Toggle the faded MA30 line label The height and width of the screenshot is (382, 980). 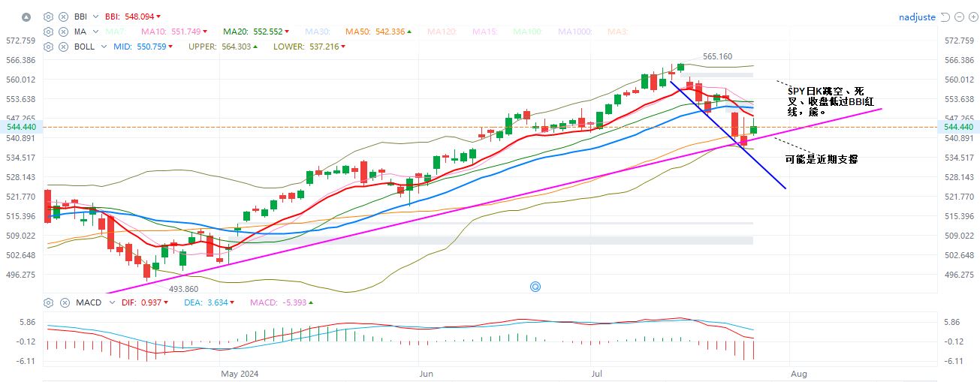click(x=318, y=32)
